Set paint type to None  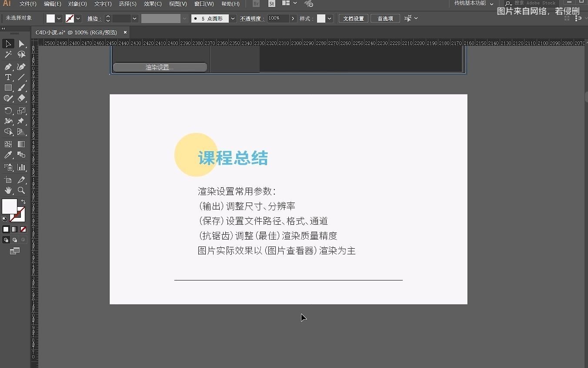[x=23, y=229]
